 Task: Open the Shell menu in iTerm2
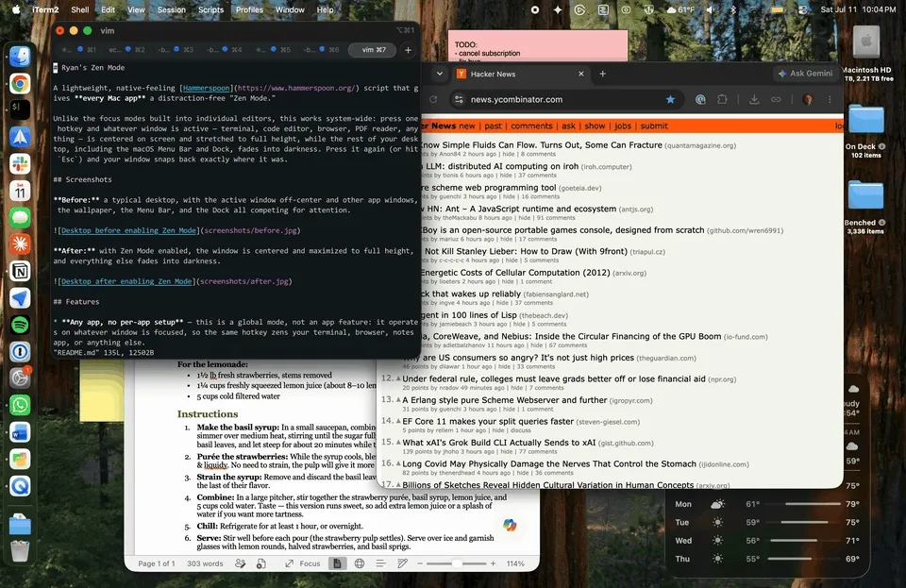[x=79, y=9]
